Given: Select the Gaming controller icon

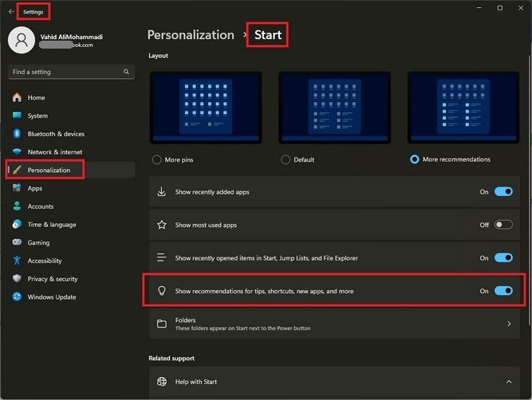Looking at the screenshot, I should [x=17, y=243].
